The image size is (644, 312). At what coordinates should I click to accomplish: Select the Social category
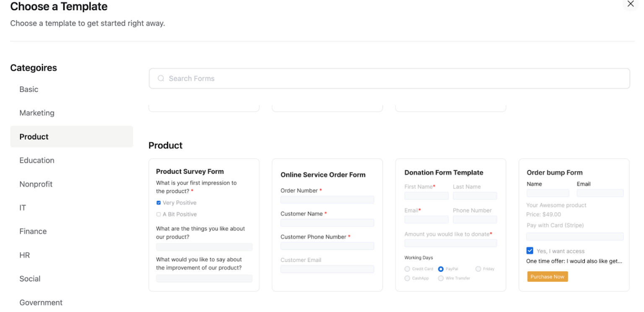(71, 279)
